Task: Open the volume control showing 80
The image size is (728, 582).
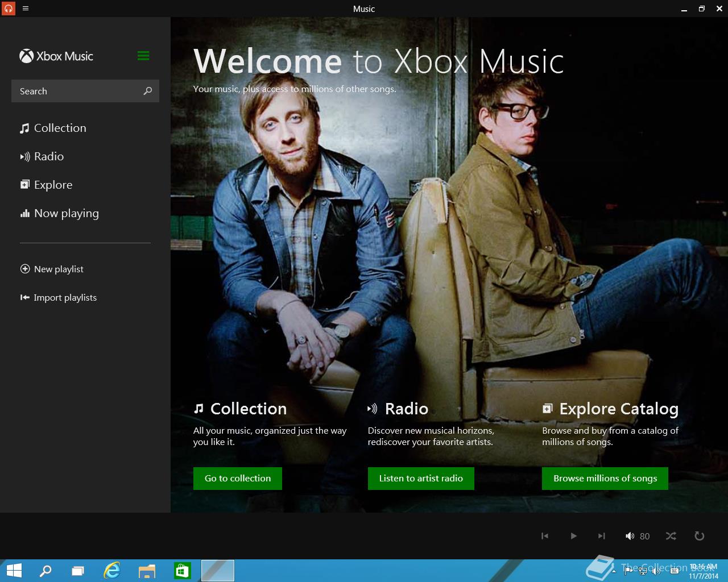Action: click(637, 536)
